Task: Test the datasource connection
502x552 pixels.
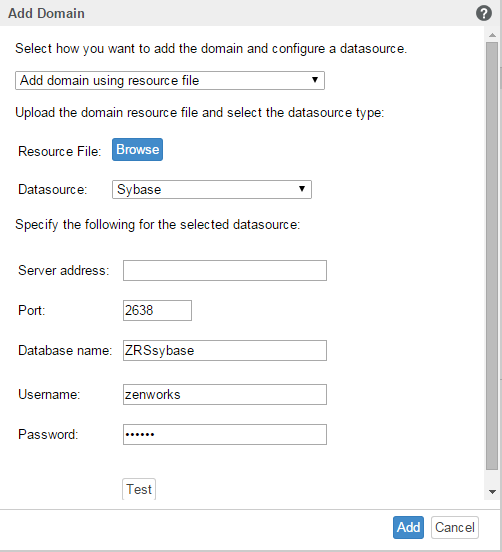Action: [139, 489]
